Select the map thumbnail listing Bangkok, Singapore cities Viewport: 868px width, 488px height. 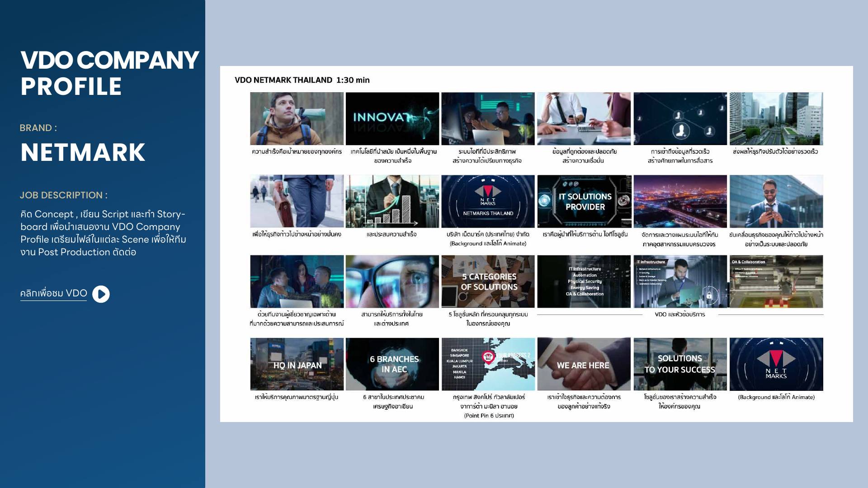488,364
